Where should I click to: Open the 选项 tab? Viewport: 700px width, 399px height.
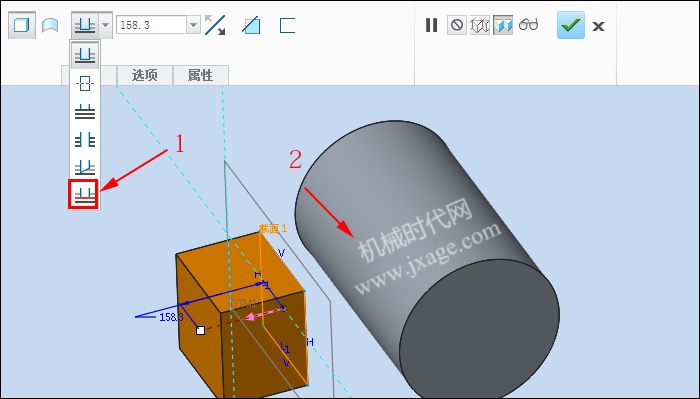coord(145,75)
